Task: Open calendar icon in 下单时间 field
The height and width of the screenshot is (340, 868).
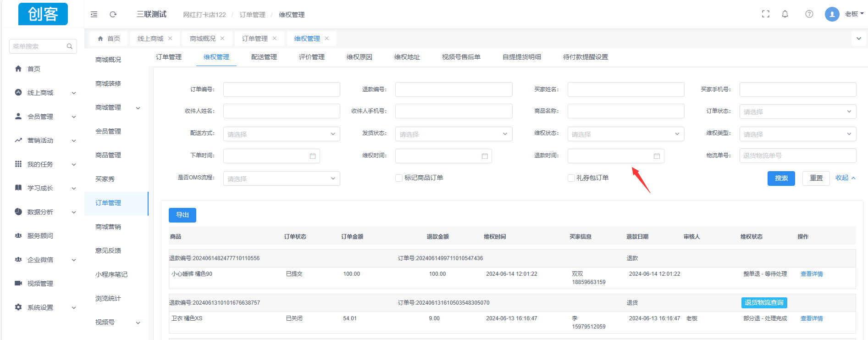Action: coord(313,156)
